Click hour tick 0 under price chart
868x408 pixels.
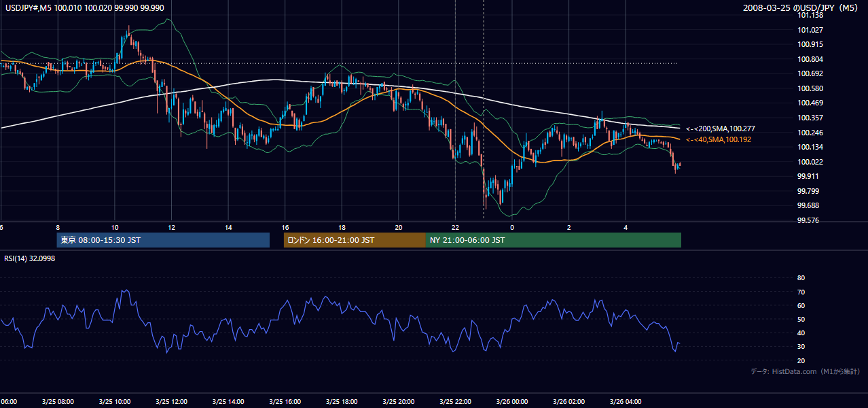[x=512, y=227]
